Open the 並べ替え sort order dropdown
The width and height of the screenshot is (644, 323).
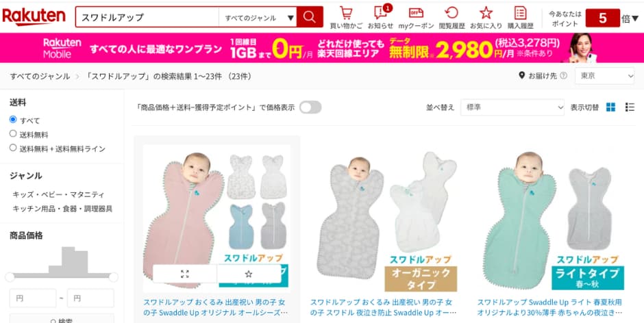[x=512, y=107]
